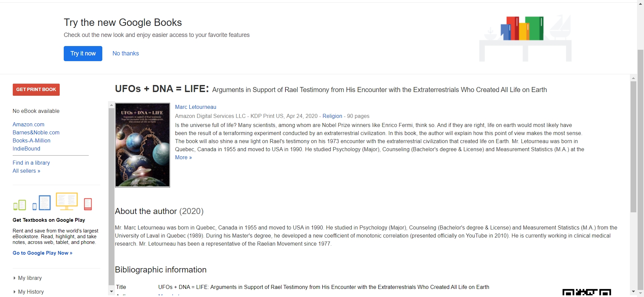644x297 pixels.
Task: Open the IndieBound seller link
Action: click(26, 149)
